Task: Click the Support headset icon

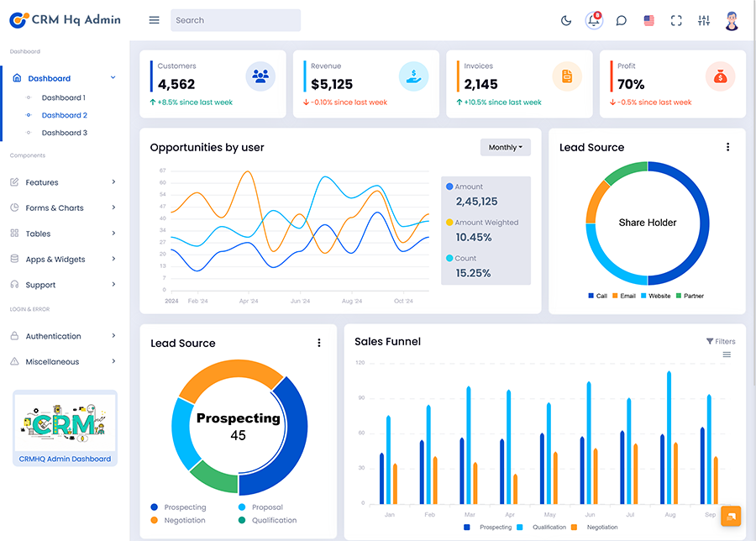Action: (14, 284)
